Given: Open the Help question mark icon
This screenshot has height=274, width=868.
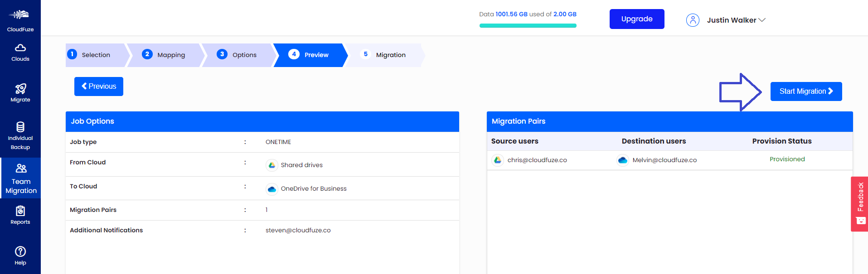Looking at the screenshot, I should pyautogui.click(x=20, y=251).
